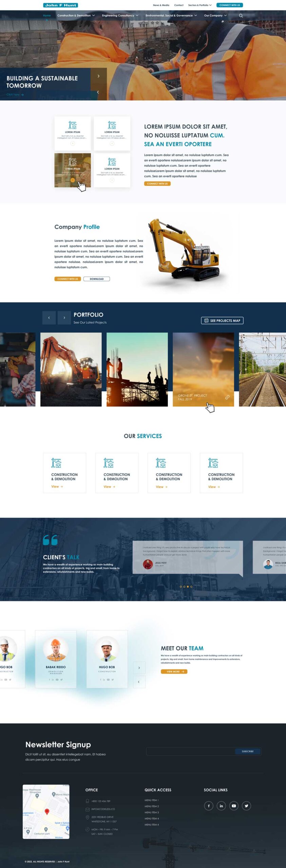Click the link icon on the Grove St. project card

(227, 397)
